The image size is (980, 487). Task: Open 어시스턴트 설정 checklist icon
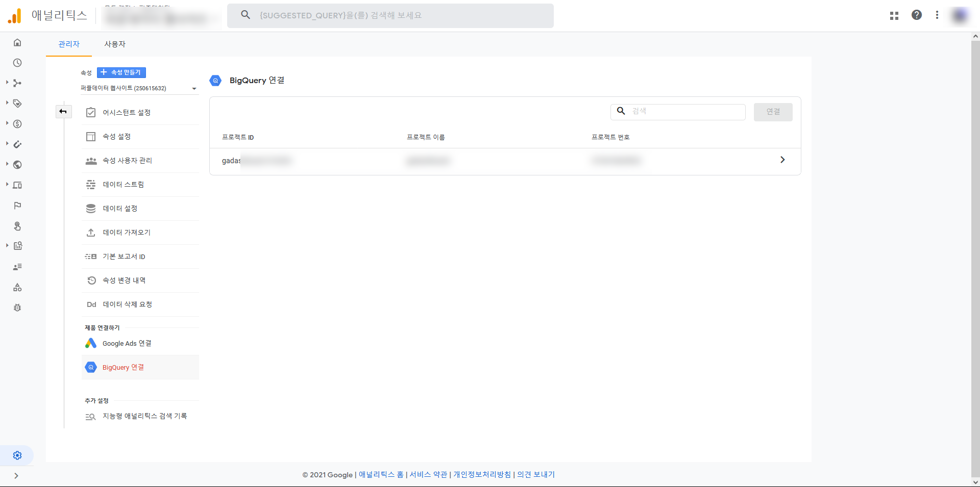(91, 113)
